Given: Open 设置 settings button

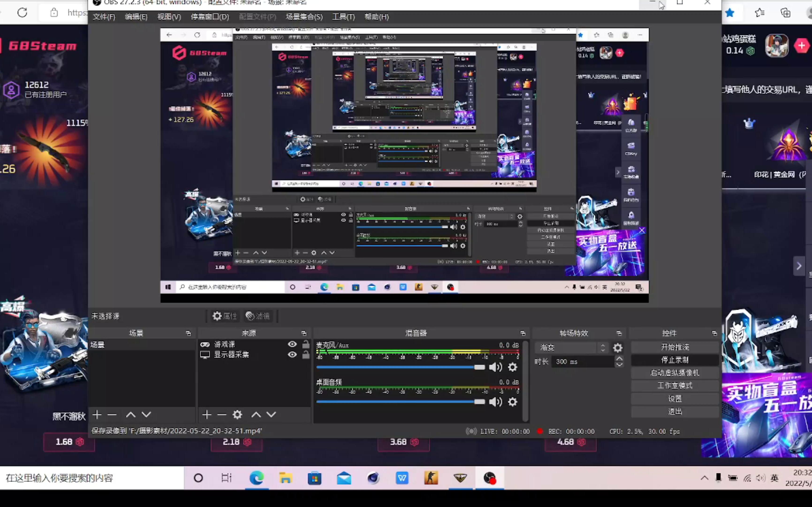Looking at the screenshot, I should pyautogui.click(x=675, y=399).
